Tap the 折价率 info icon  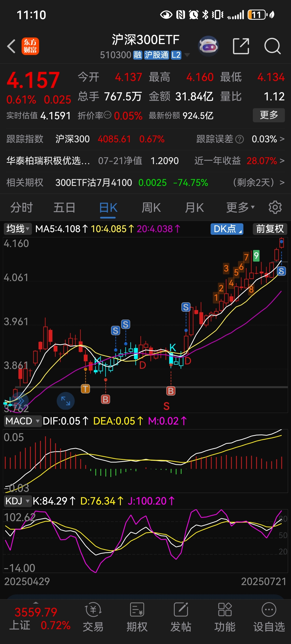107,115
